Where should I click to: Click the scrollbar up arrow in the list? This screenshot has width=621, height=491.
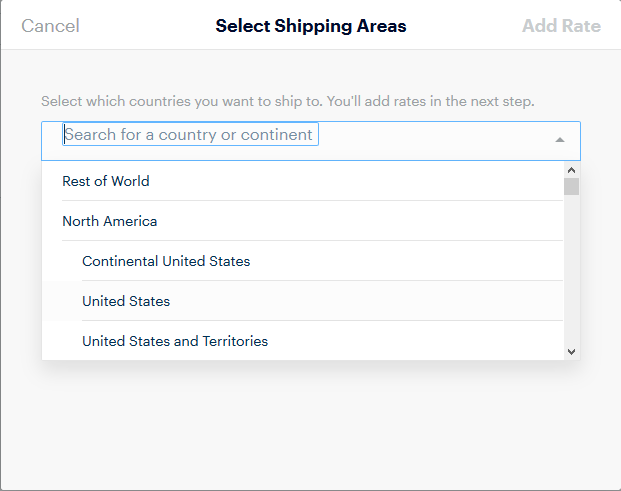571,170
